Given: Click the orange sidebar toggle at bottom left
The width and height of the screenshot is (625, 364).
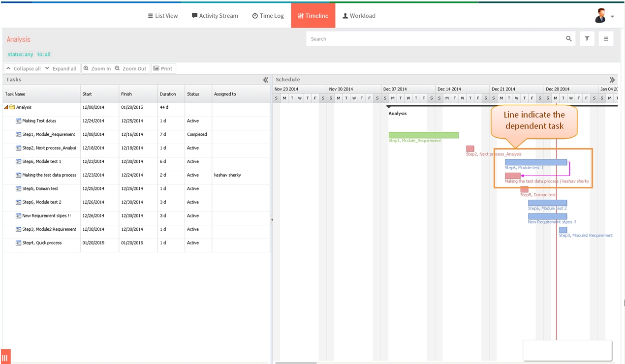Looking at the screenshot, I should pos(5,357).
